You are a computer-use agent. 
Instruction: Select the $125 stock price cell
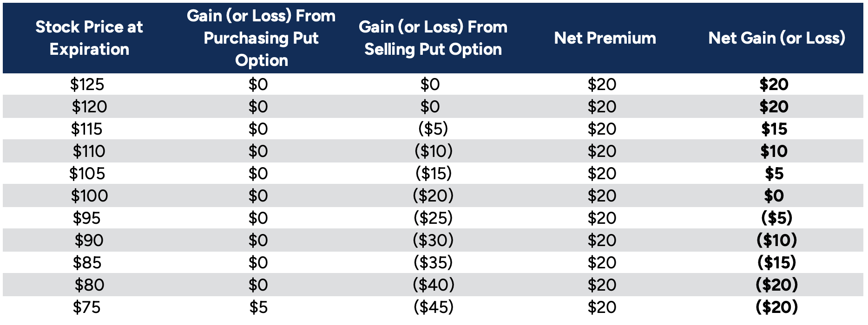[87, 84]
